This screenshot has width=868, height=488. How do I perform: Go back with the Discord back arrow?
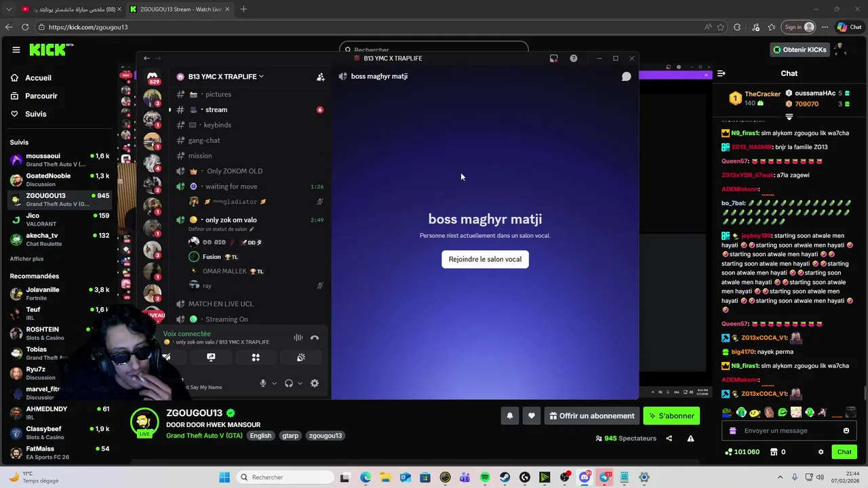click(146, 58)
